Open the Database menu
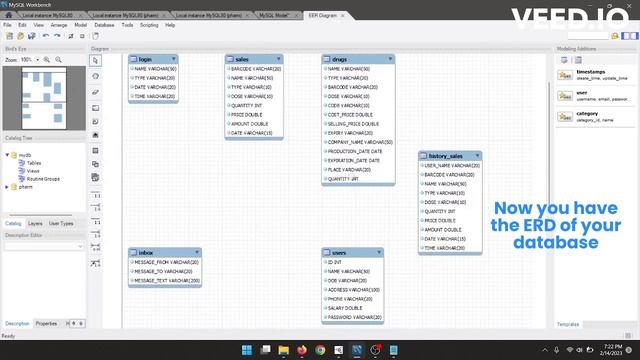Viewport: 640px width, 360px height. 104,25
